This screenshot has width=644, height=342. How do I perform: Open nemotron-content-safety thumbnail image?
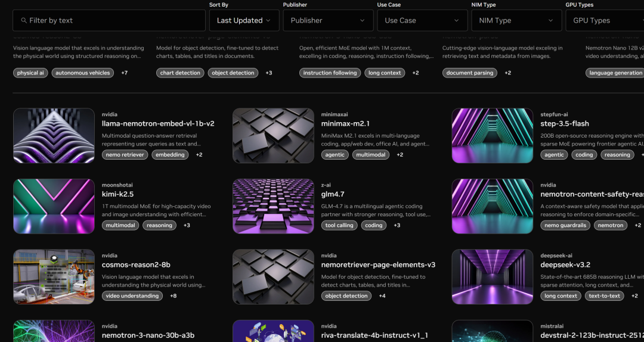click(x=493, y=206)
